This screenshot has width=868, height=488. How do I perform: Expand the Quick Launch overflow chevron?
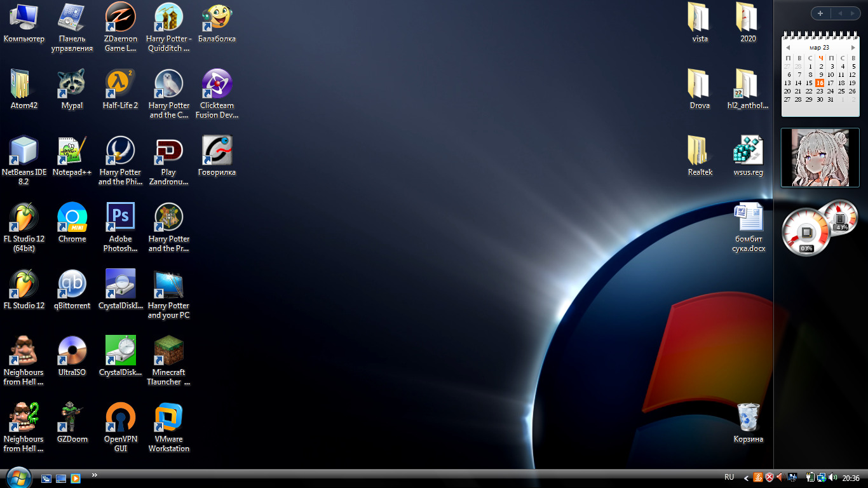pos(95,475)
